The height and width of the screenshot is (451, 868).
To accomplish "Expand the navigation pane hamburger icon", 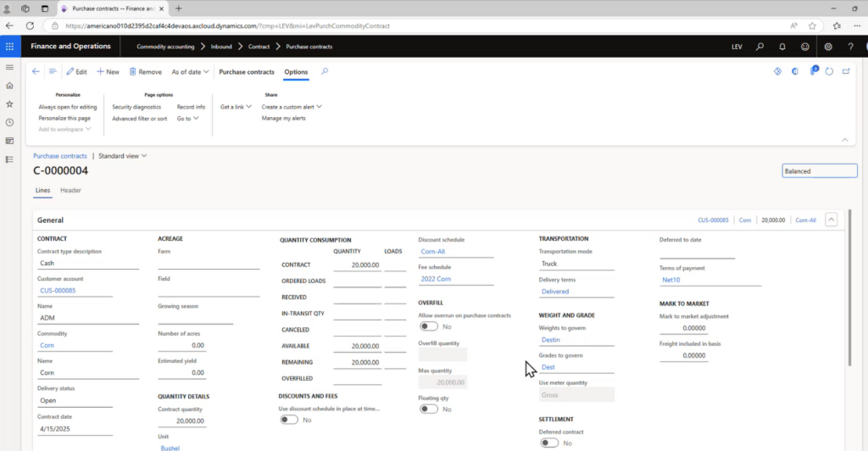I will (x=9, y=68).
